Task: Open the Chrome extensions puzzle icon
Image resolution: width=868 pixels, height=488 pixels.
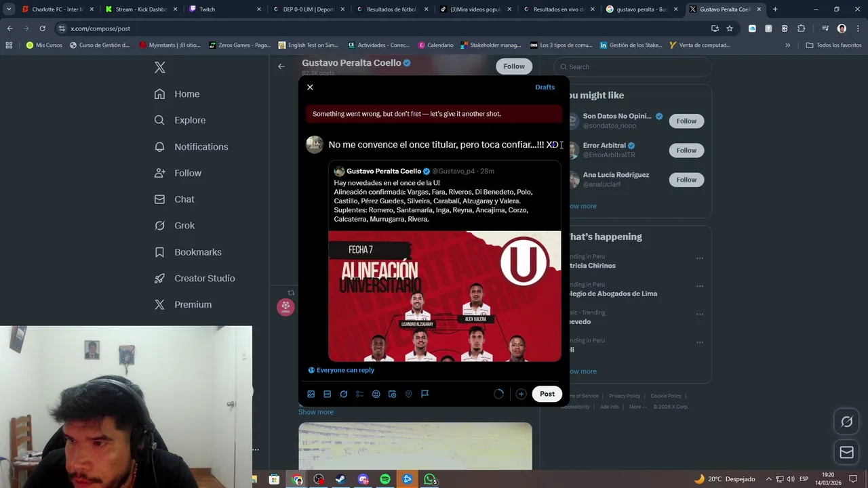Action: pos(802,28)
